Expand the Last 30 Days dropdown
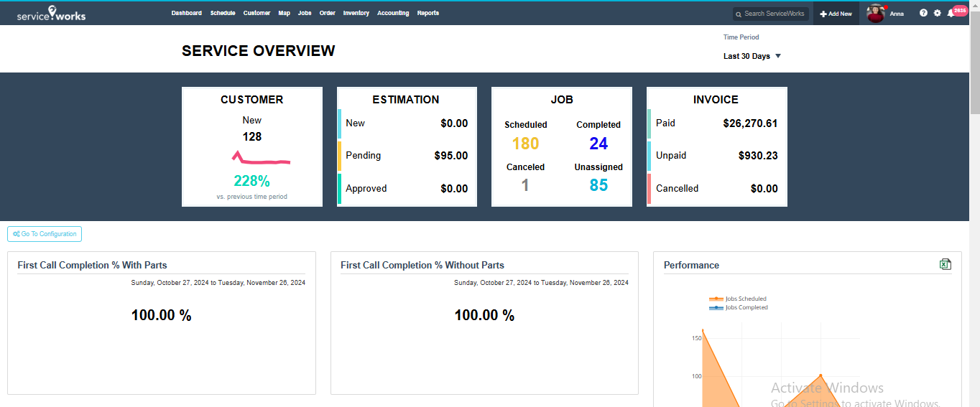This screenshot has height=407, width=980. (x=752, y=56)
